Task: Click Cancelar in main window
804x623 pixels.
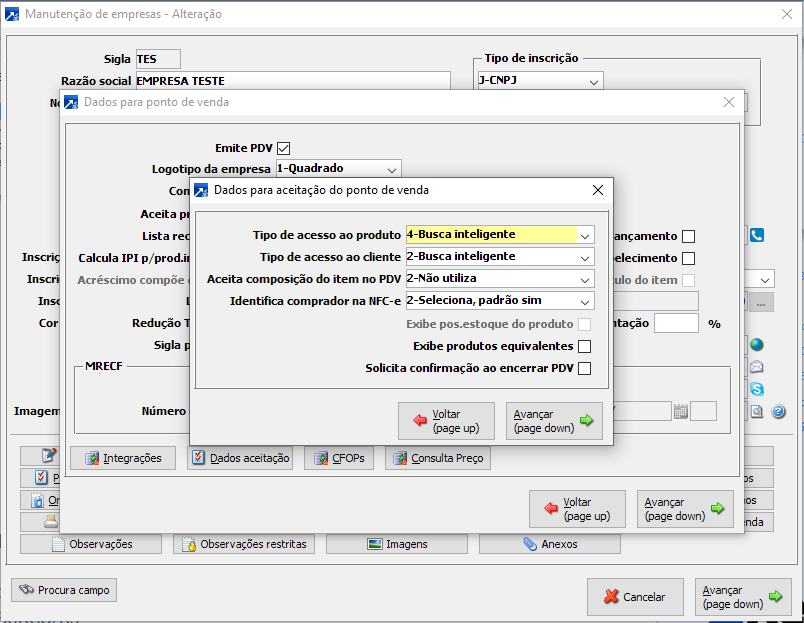Action: click(635, 597)
